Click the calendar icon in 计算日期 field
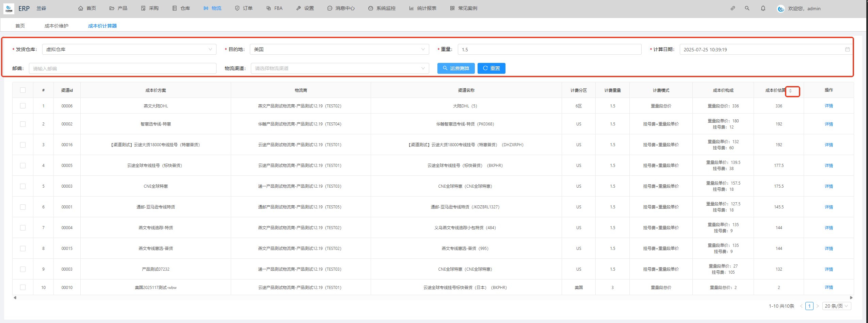This screenshot has width=868, height=323. tap(847, 49)
